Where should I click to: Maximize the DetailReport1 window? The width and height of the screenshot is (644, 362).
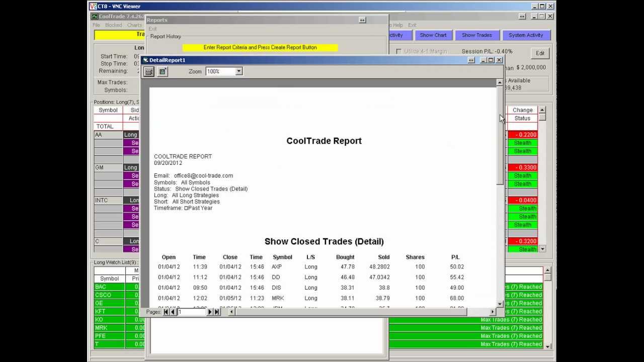[x=491, y=60]
